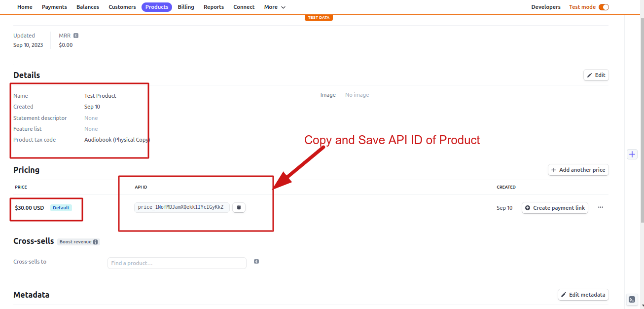Open Connect section

(244, 7)
